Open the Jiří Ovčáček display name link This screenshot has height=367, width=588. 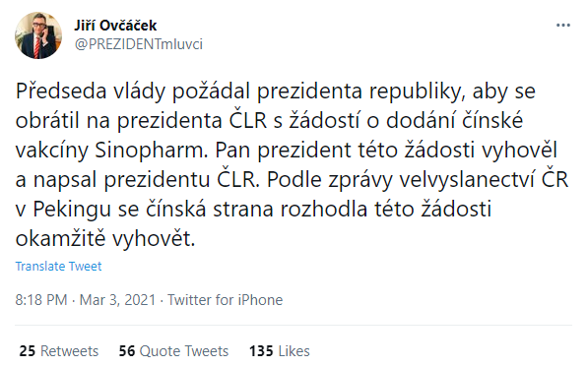tap(115, 26)
